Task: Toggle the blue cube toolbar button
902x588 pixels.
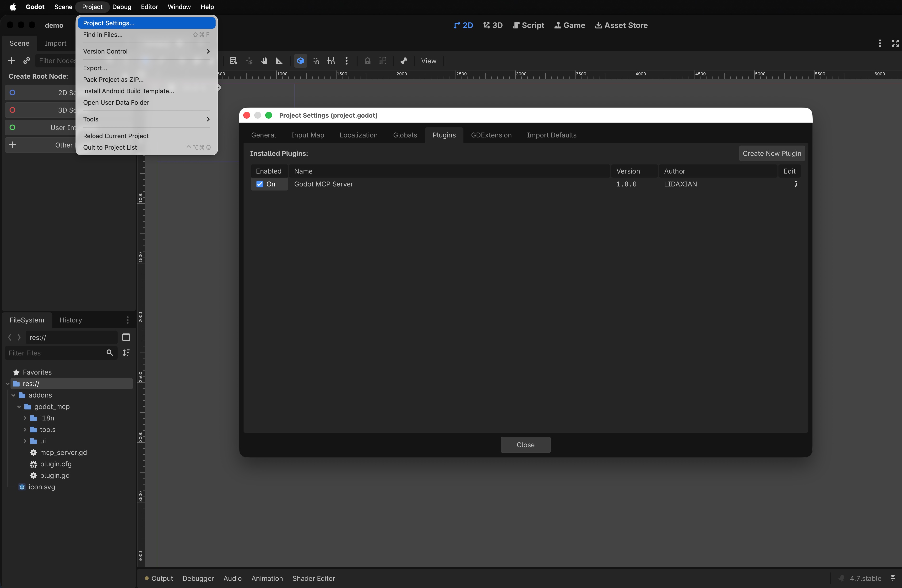Action: click(300, 61)
